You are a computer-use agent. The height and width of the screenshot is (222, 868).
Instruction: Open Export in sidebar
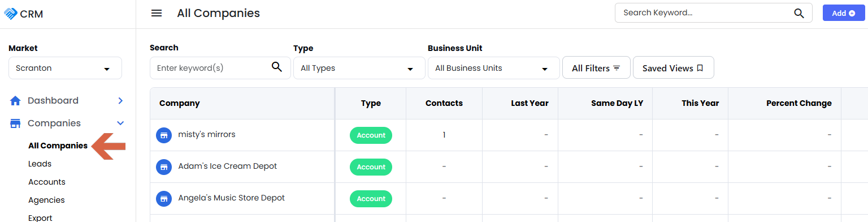40,217
